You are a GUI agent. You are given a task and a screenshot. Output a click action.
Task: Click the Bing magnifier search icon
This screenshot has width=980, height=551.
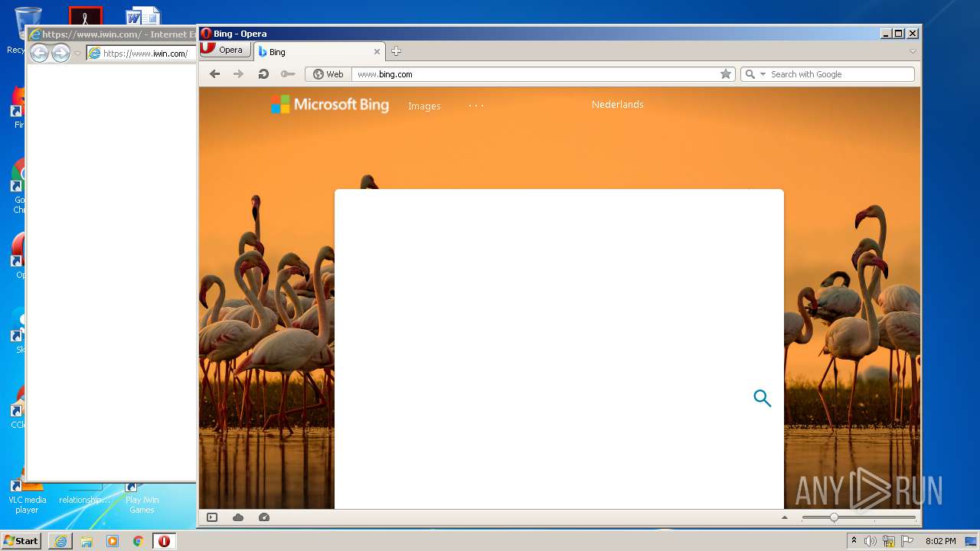click(762, 398)
